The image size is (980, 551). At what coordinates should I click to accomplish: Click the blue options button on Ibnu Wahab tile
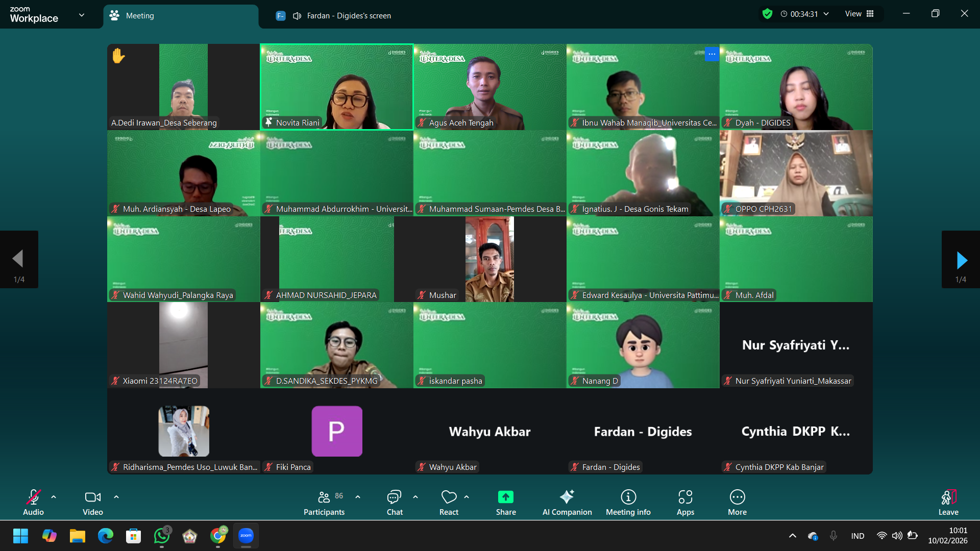(x=712, y=54)
